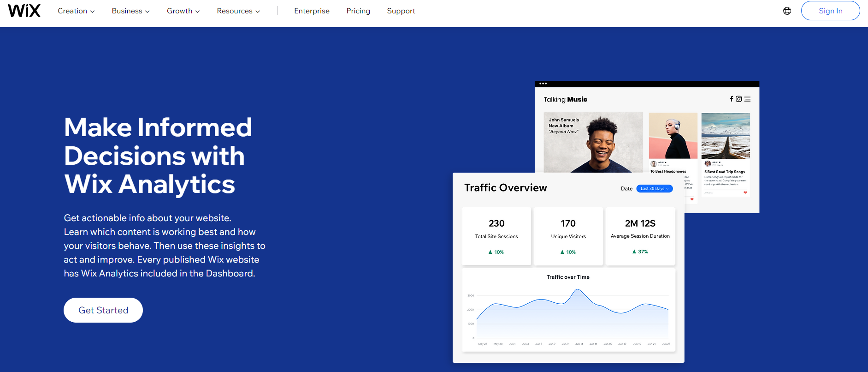Click the 37% growth value
The width and height of the screenshot is (868, 372).
coord(643,252)
